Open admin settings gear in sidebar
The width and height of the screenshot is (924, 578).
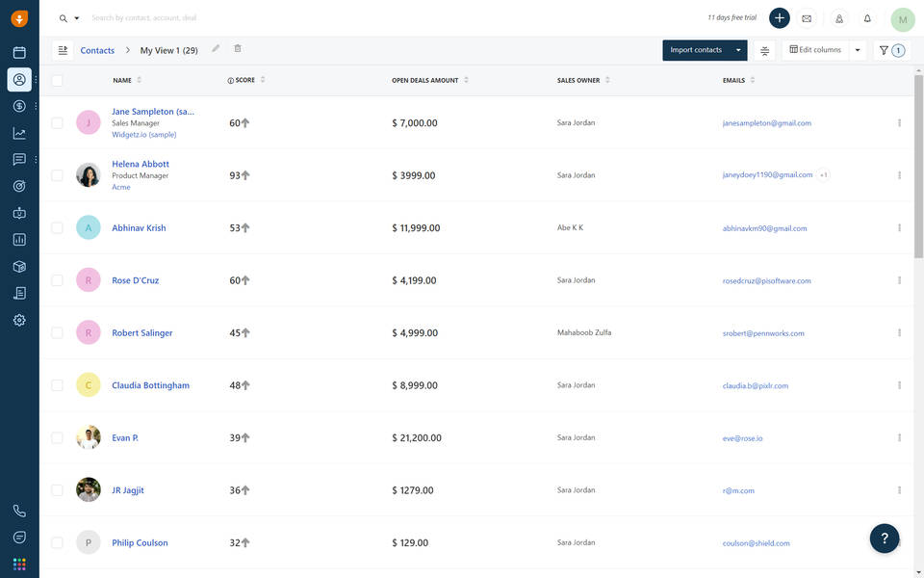19,320
